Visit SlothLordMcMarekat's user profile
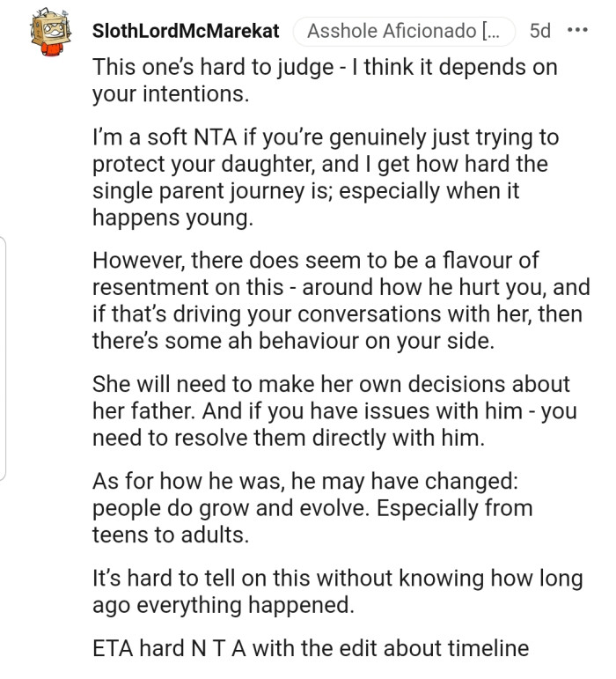Image resolution: width=616 pixels, height=679 pixels. pos(186,32)
